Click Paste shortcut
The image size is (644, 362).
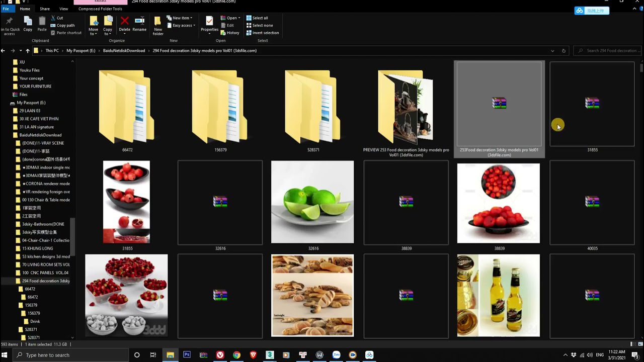66,33
